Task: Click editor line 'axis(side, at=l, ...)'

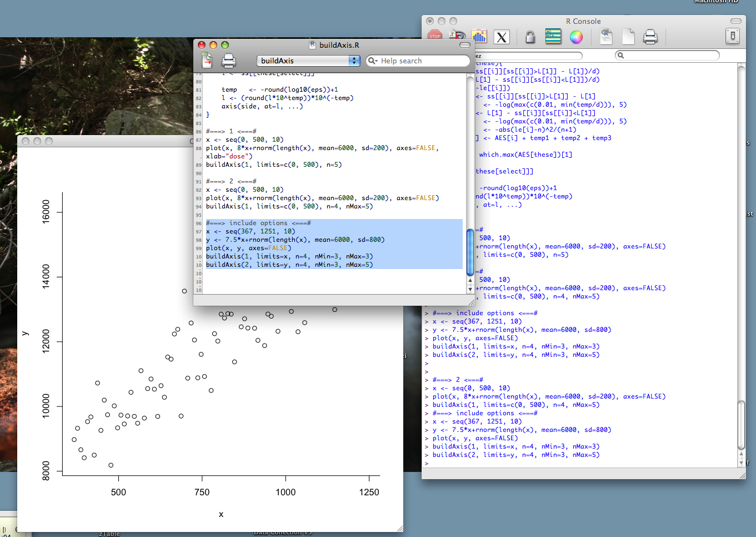Action: [262, 106]
